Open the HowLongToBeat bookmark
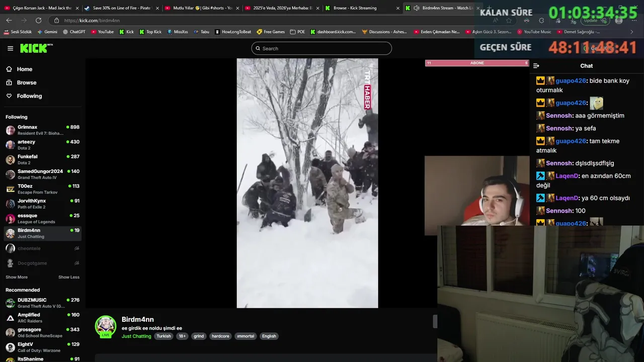The height and width of the screenshot is (362, 644). point(233,32)
